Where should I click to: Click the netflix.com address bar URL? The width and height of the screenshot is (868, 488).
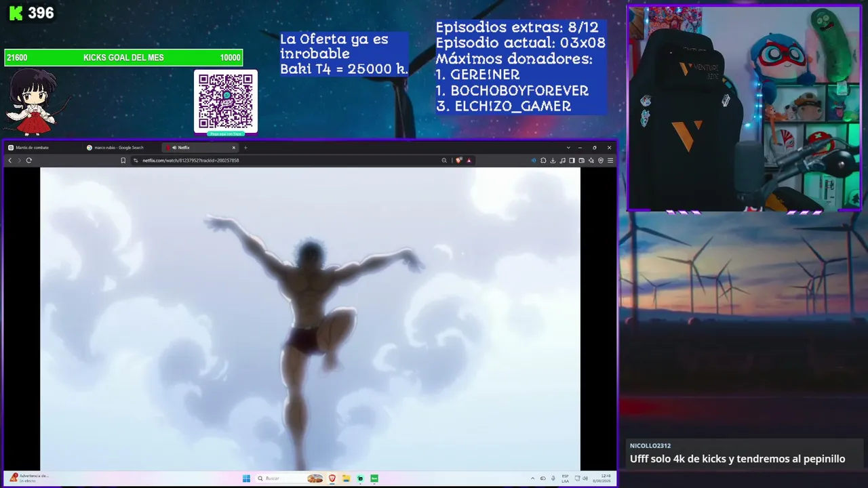click(x=191, y=161)
